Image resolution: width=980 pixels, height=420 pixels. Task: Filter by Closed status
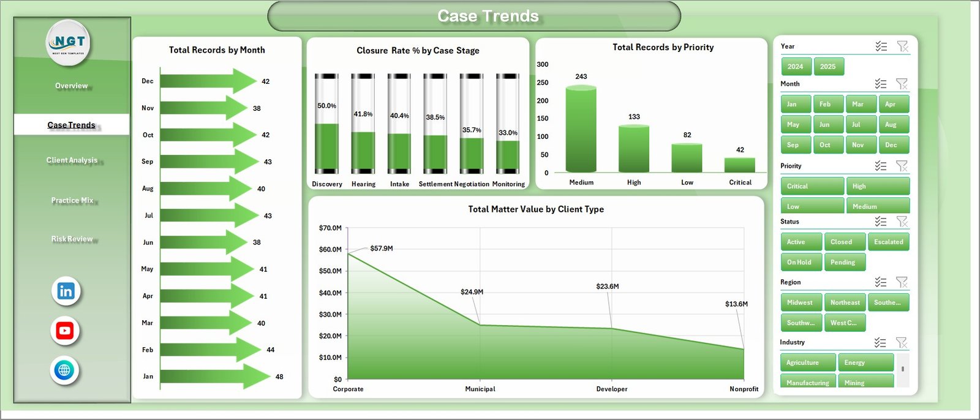tap(845, 242)
